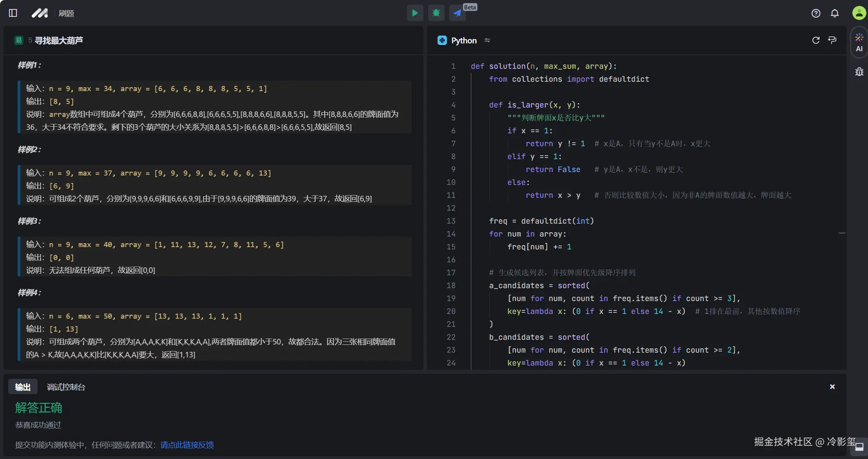The image size is (868, 459).
Task: Toggle word wrap icon in editor header
Action: [x=832, y=40]
